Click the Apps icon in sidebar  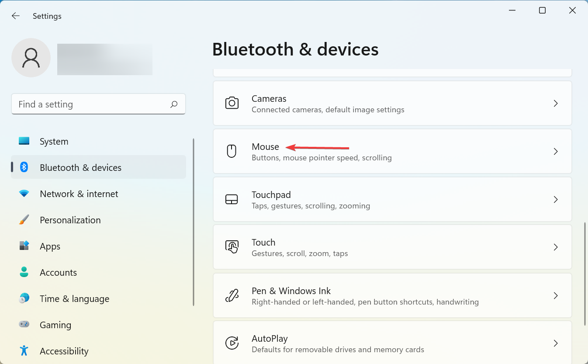[24, 246]
